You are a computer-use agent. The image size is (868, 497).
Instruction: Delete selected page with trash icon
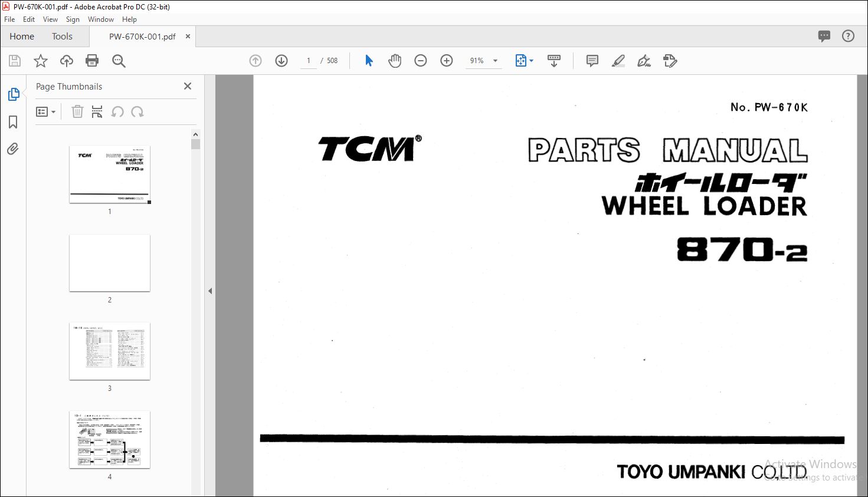tap(77, 111)
